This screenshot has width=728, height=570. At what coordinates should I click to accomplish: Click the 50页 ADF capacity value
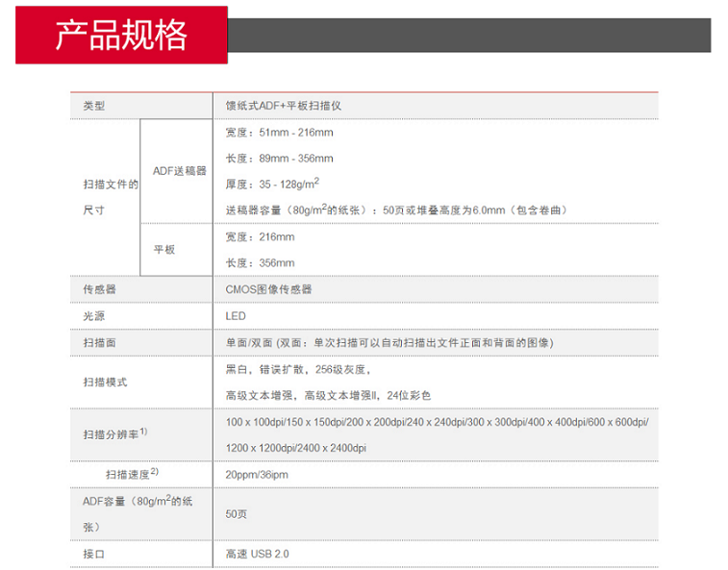tap(237, 514)
